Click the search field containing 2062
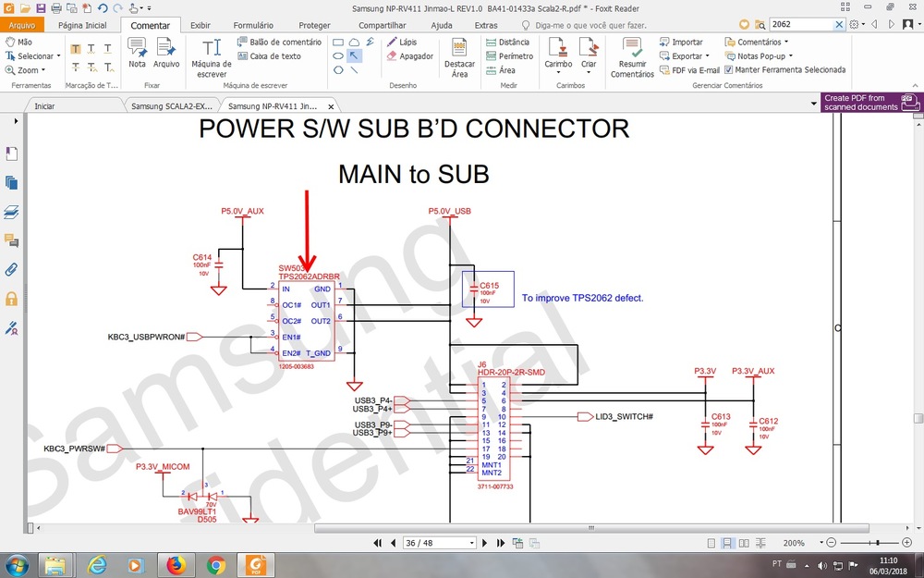This screenshot has width=924, height=578. pyautogui.click(x=801, y=24)
